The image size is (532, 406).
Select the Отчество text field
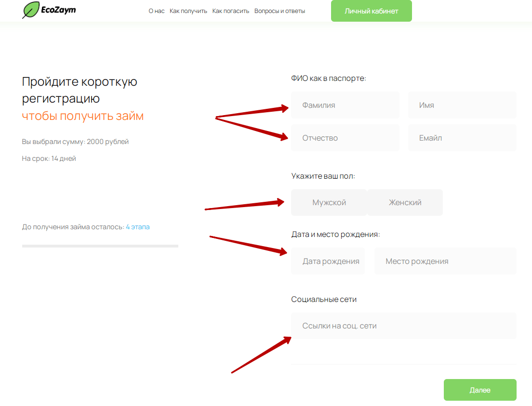point(345,138)
